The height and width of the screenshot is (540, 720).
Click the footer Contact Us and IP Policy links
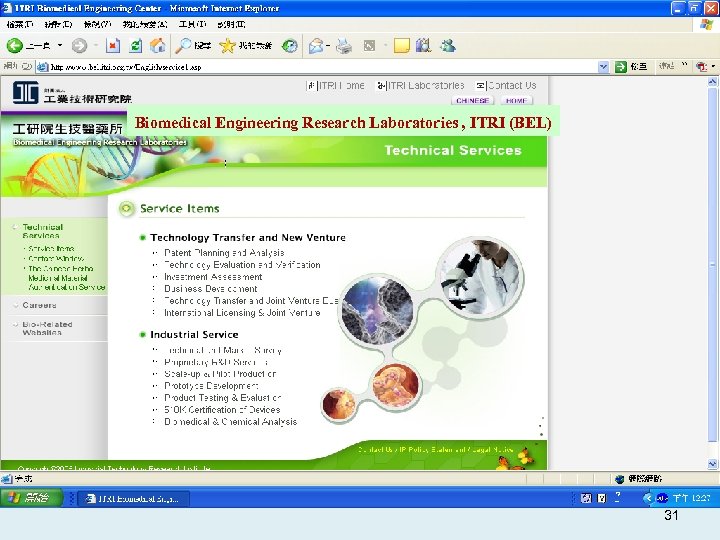(435, 450)
